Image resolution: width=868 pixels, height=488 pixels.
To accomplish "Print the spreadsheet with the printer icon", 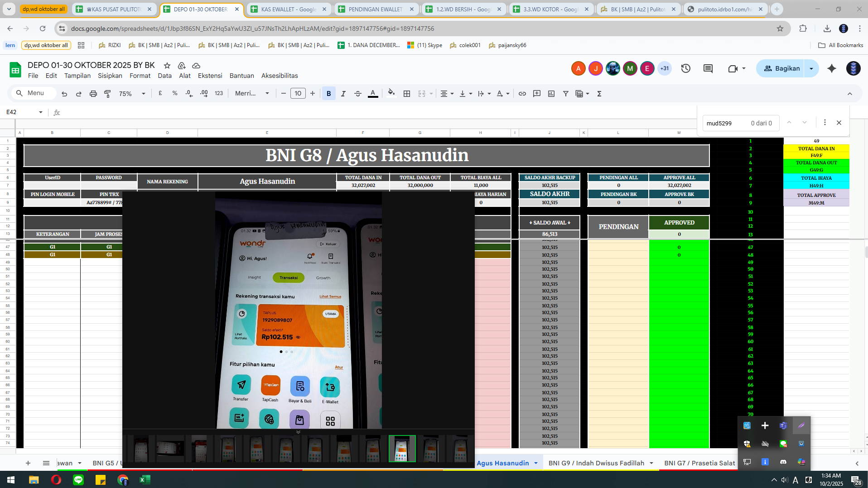I will (x=93, y=94).
